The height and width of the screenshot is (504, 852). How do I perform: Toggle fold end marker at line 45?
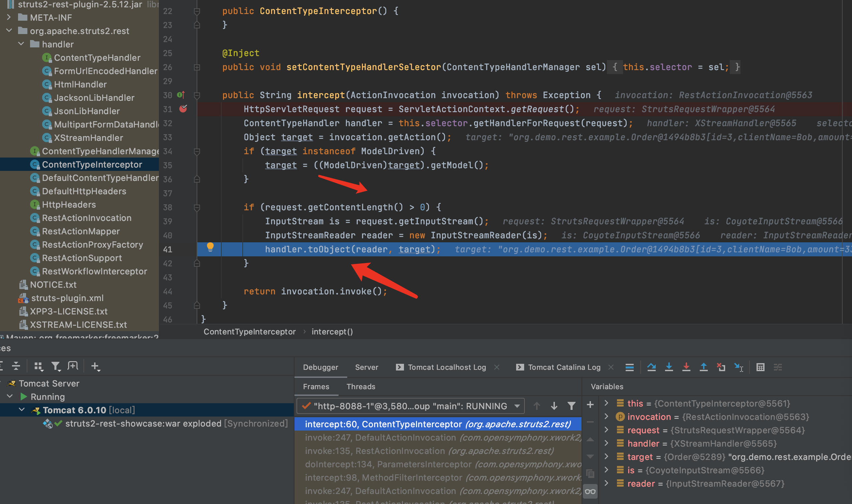click(x=197, y=305)
